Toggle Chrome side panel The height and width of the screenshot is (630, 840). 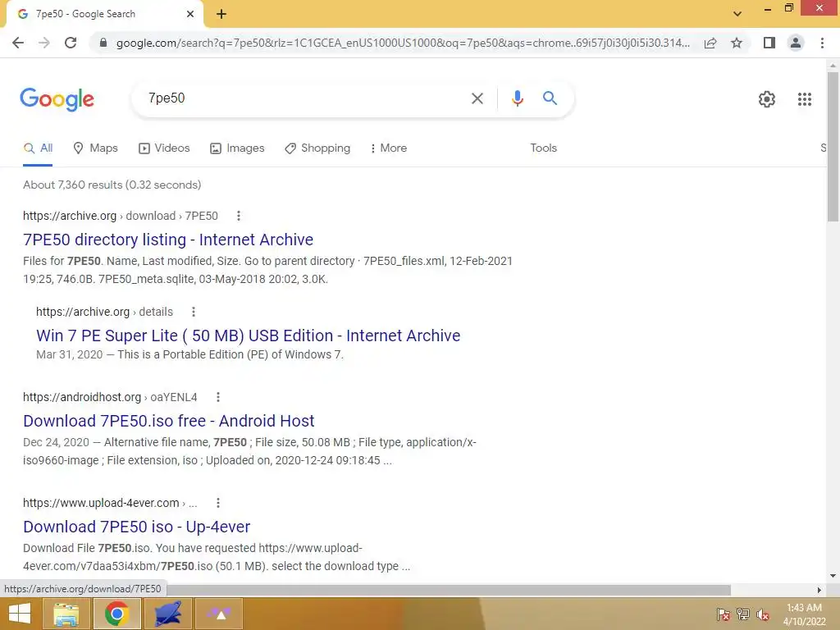point(769,43)
